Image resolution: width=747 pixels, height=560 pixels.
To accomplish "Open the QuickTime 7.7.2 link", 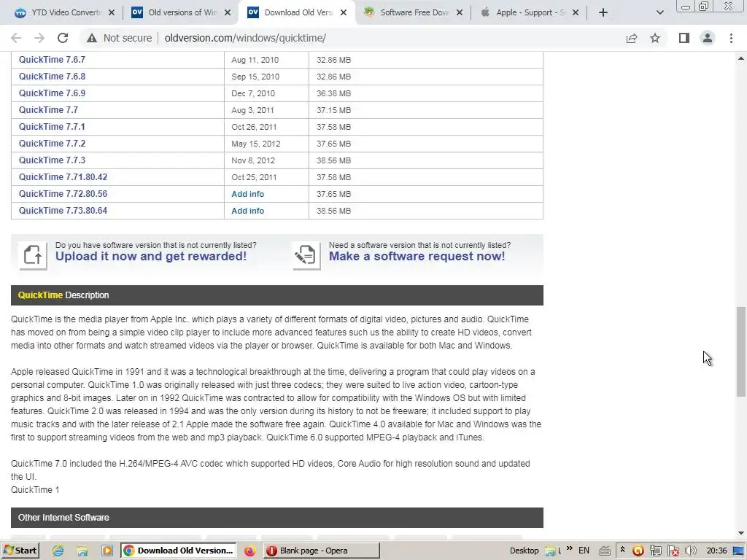I will pos(52,144).
